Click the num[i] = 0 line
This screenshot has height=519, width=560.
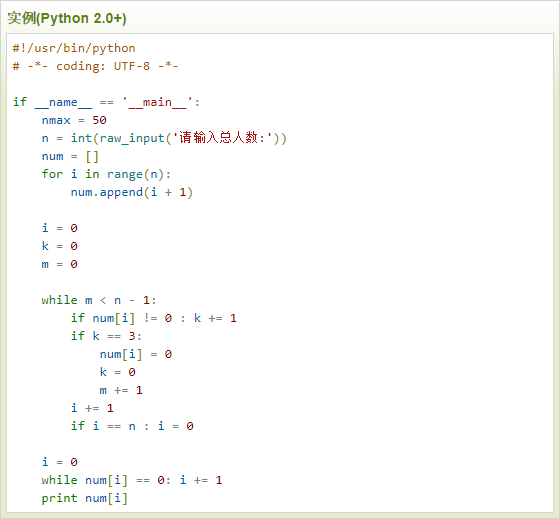(x=136, y=354)
